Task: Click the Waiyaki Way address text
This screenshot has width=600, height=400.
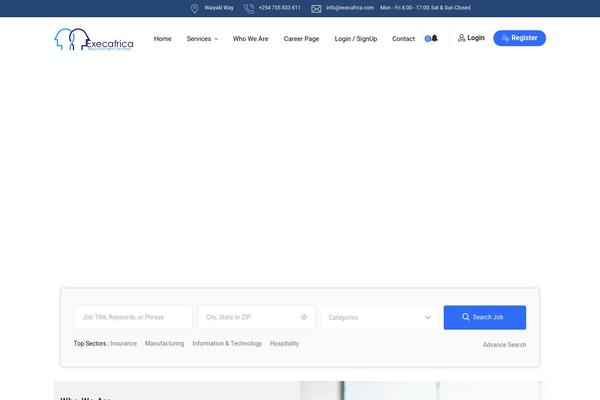Action: 219,8
